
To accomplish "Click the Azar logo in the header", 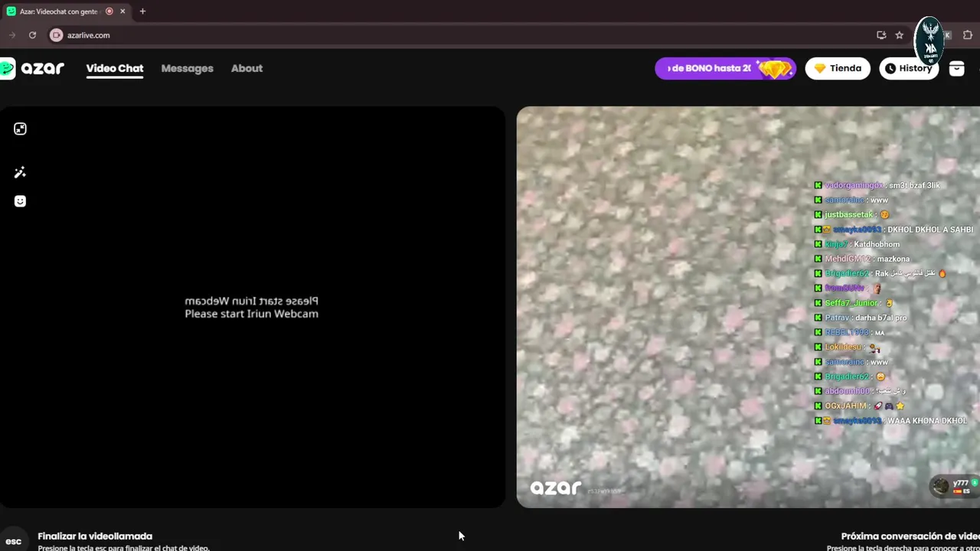I will (32, 68).
